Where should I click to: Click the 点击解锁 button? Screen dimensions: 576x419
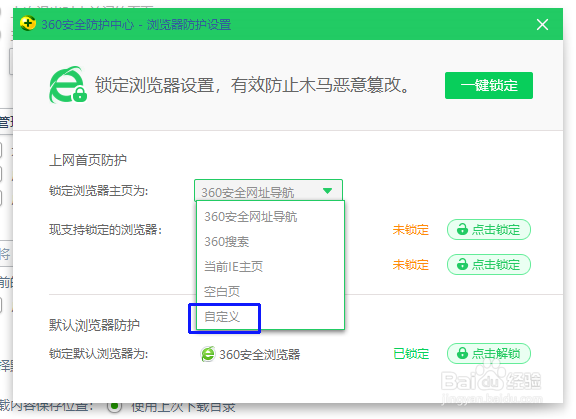click(x=489, y=354)
